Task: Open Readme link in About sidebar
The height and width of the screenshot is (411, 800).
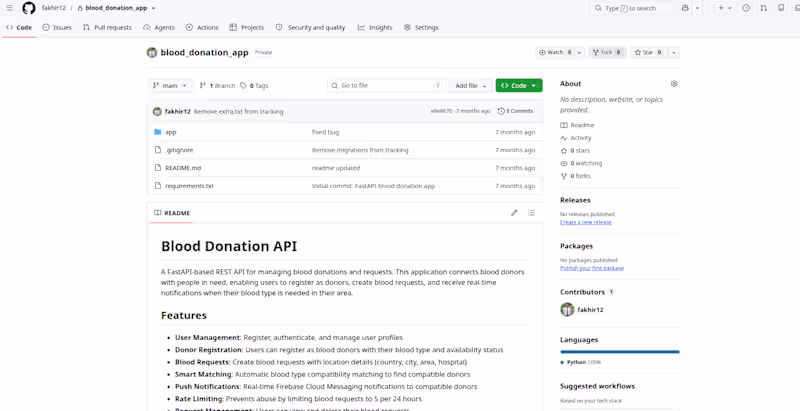Action: 577,125
